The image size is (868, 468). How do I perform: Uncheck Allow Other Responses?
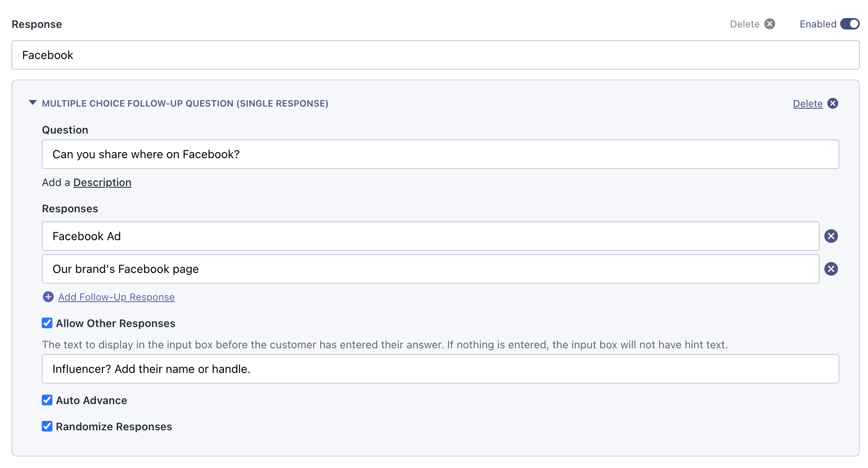pyautogui.click(x=47, y=323)
